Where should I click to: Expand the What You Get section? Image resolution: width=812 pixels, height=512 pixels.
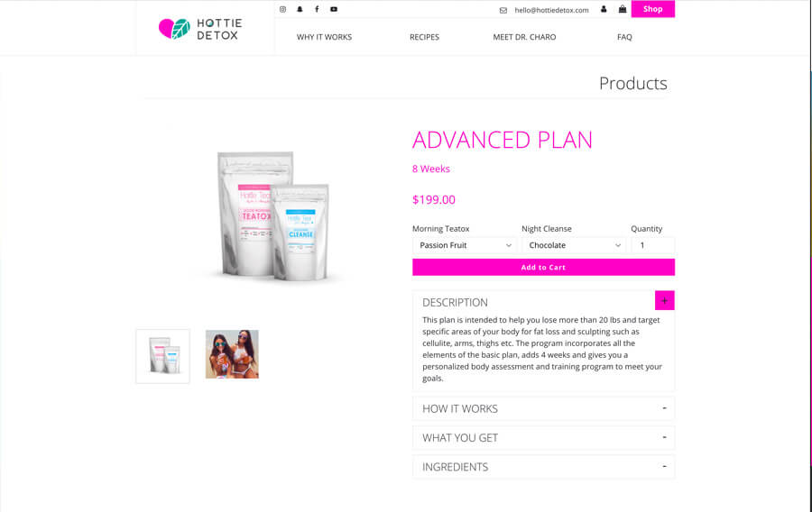pyautogui.click(x=543, y=437)
